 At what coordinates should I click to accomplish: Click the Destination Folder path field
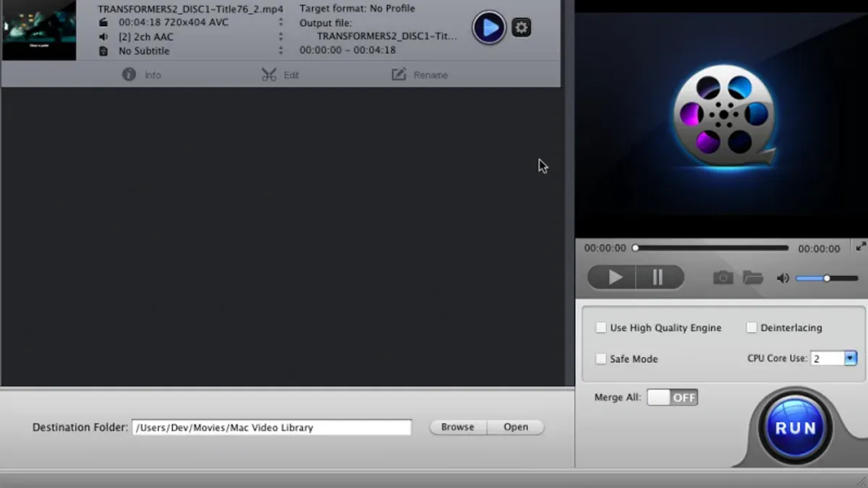click(271, 427)
